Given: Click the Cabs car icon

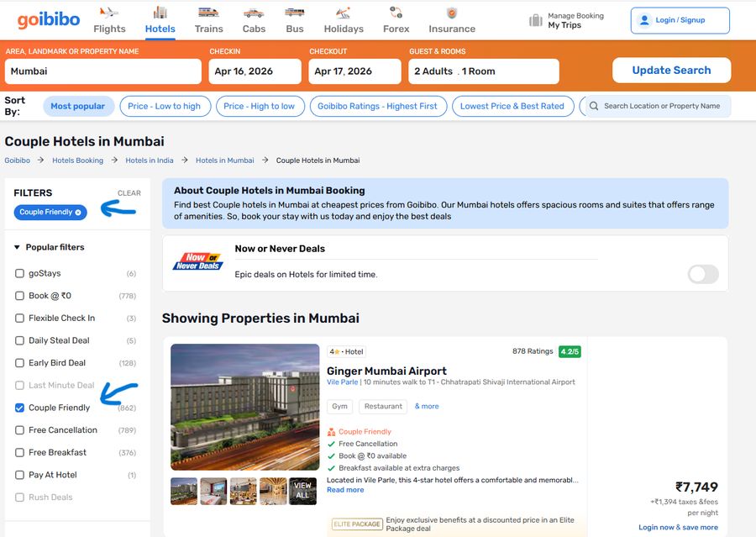Looking at the screenshot, I should [254, 13].
